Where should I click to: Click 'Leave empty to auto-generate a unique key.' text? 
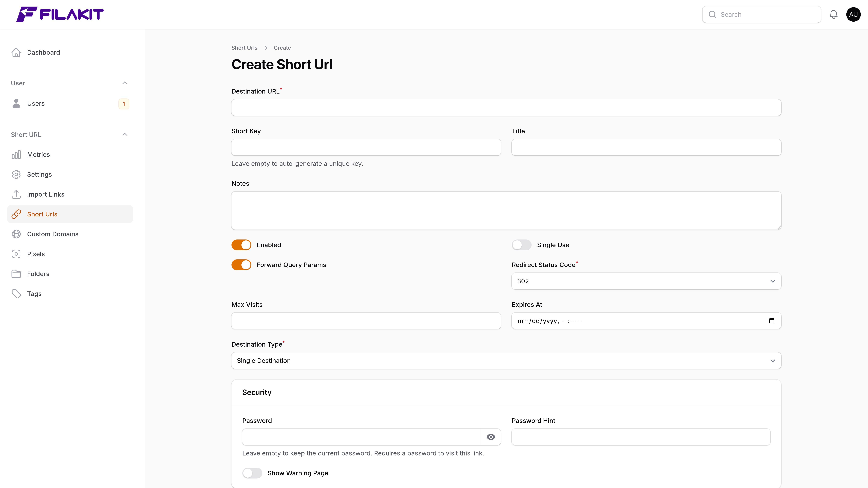tap(297, 164)
